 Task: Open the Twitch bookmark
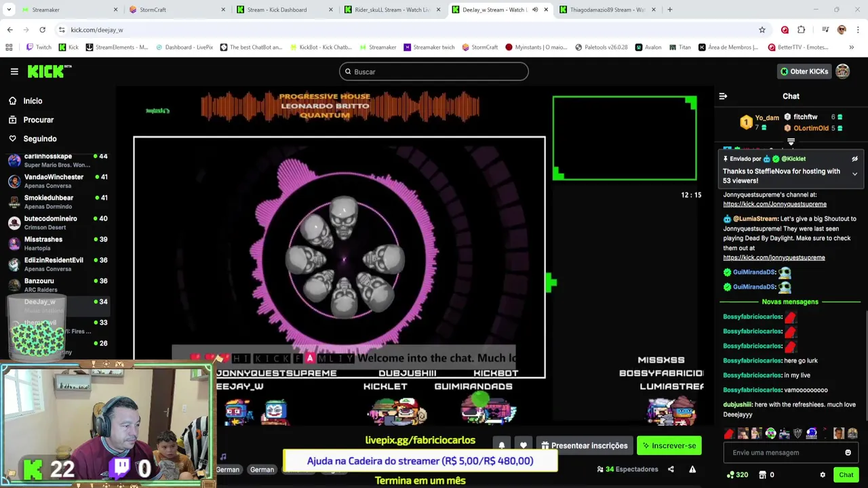pyautogui.click(x=39, y=47)
